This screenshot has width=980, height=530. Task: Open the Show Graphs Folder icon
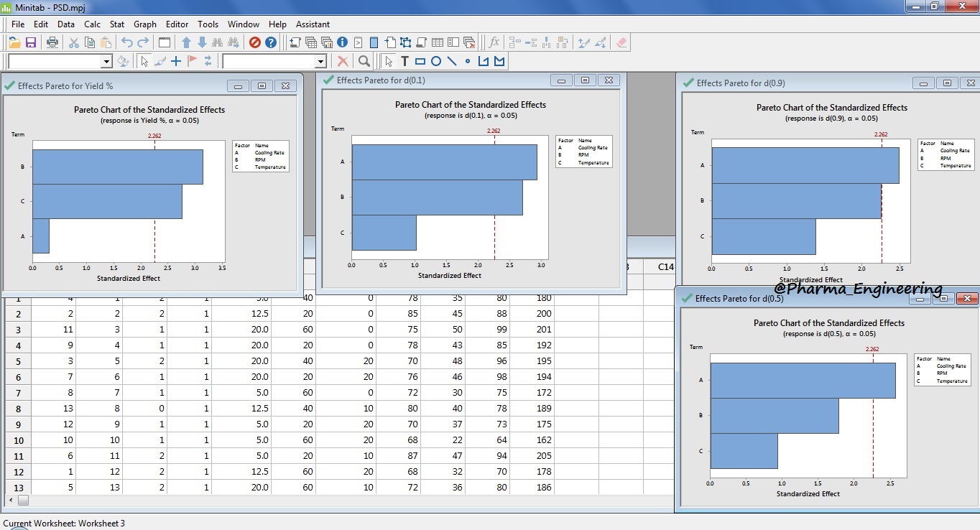click(x=328, y=42)
